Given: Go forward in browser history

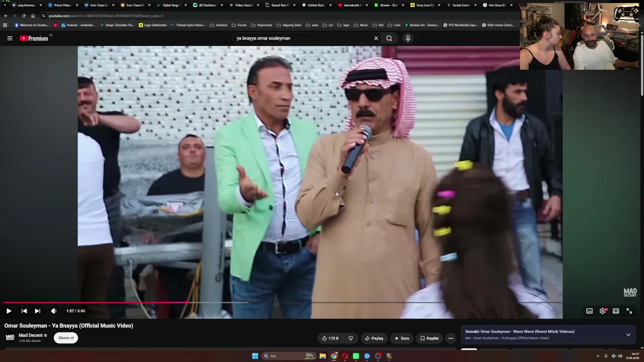Looking at the screenshot, I should [15, 16].
